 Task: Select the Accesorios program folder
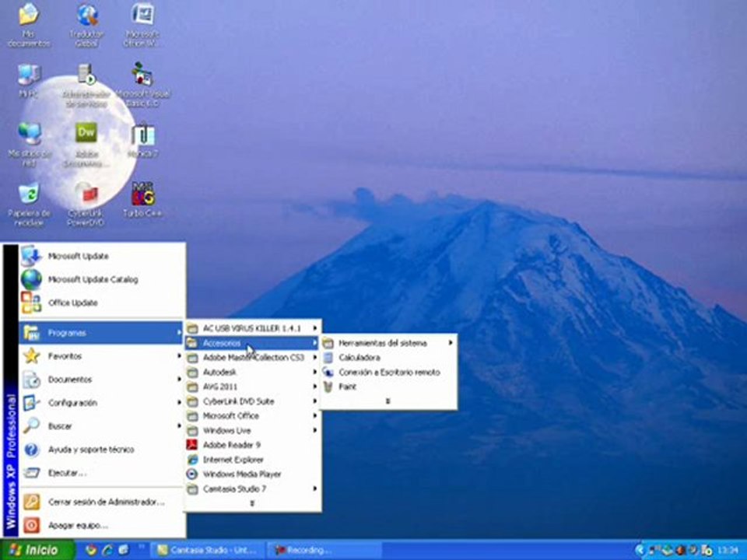click(252, 343)
